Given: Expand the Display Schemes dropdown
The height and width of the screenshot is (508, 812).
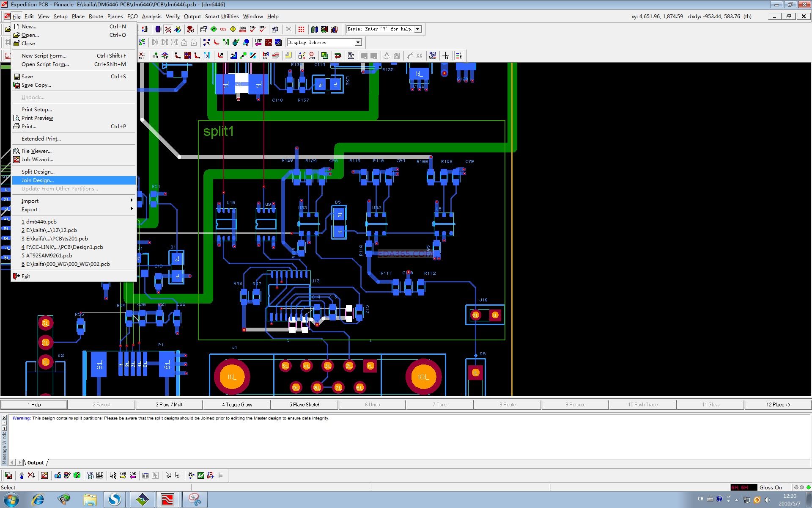Looking at the screenshot, I should (x=358, y=42).
